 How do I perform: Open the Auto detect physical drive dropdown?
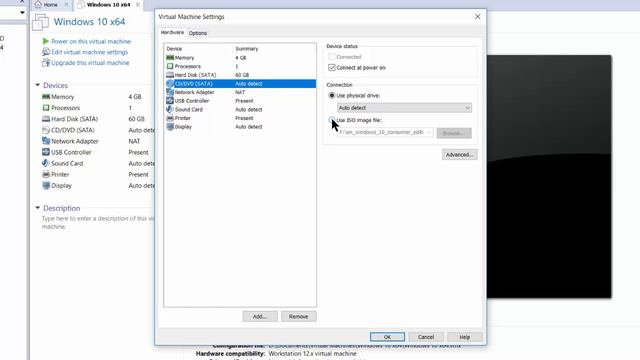pos(404,108)
